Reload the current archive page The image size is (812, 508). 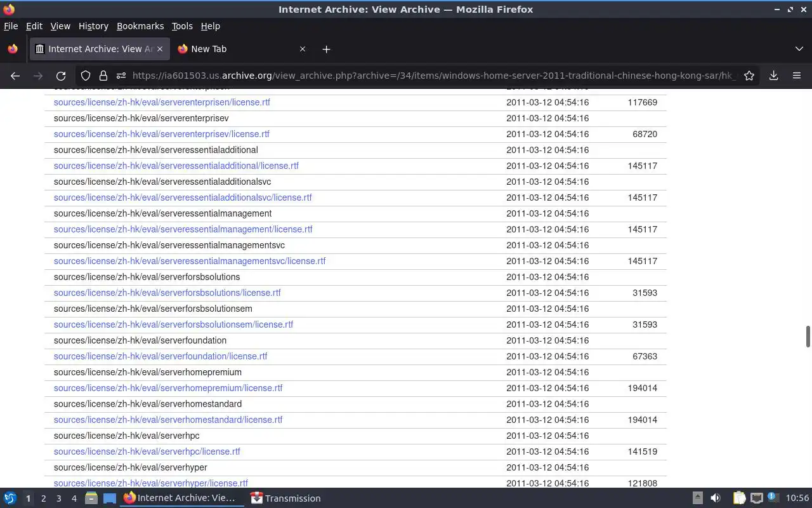pos(61,76)
